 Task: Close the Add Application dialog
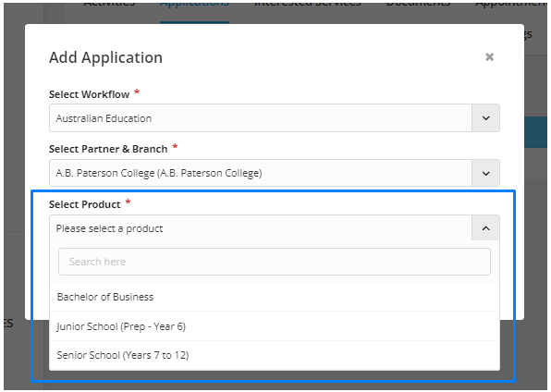click(x=489, y=57)
